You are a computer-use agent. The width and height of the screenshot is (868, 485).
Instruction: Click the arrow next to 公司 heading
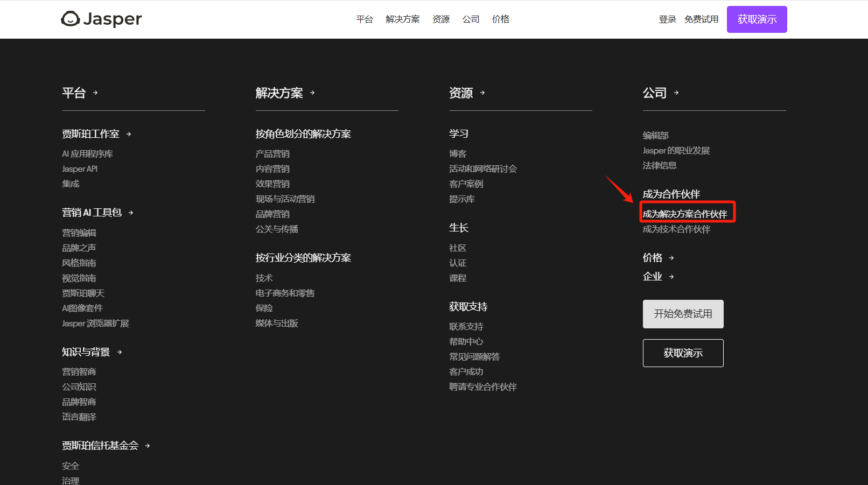tap(676, 93)
